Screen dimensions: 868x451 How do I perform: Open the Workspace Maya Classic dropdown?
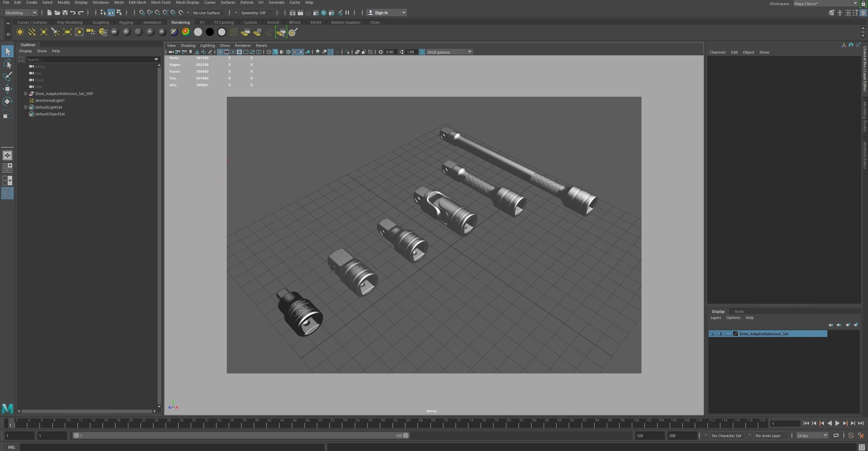click(x=826, y=4)
